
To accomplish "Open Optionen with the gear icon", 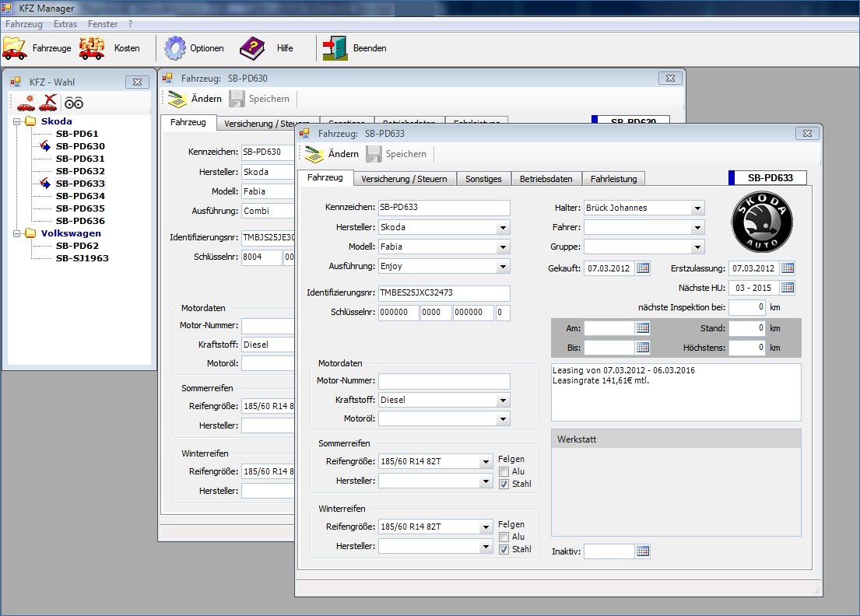I will click(174, 48).
